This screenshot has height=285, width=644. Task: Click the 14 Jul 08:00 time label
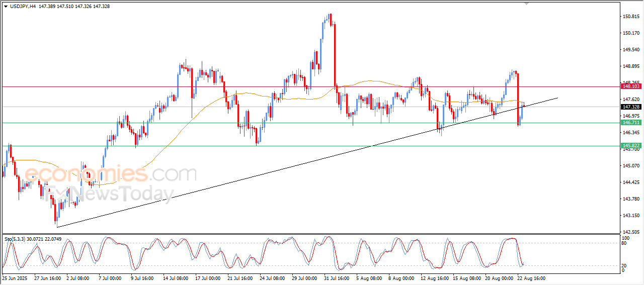(x=176, y=278)
